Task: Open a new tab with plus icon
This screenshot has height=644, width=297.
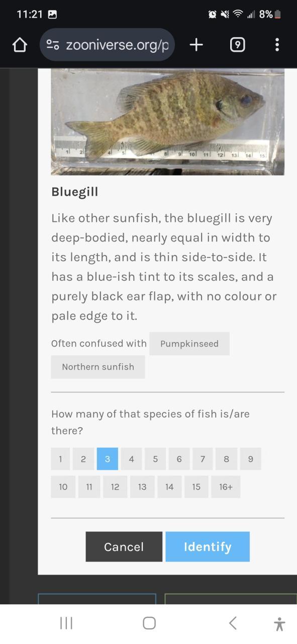Action: [x=196, y=45]
